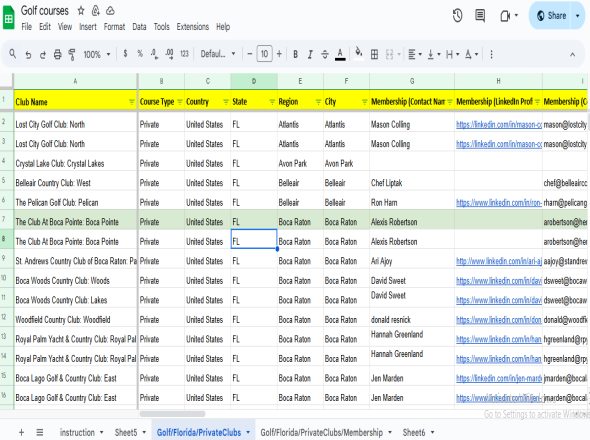Open the move-to-folder icon
The height and width of the screenshot is (440, 590).
(x=96, y=11)
